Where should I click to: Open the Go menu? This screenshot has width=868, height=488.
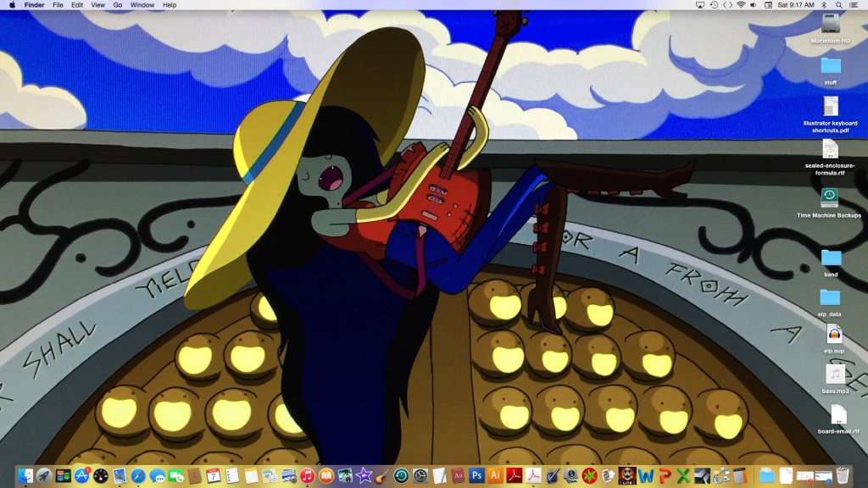117,5
